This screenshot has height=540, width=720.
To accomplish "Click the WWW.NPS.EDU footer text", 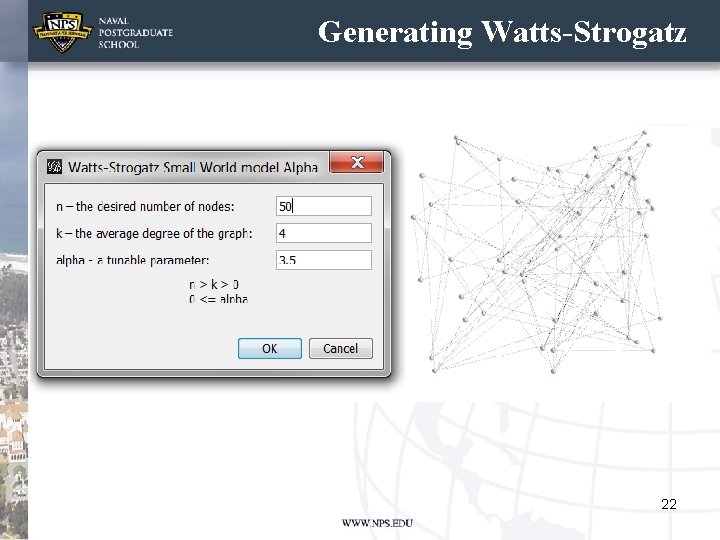I will [377, 523].
